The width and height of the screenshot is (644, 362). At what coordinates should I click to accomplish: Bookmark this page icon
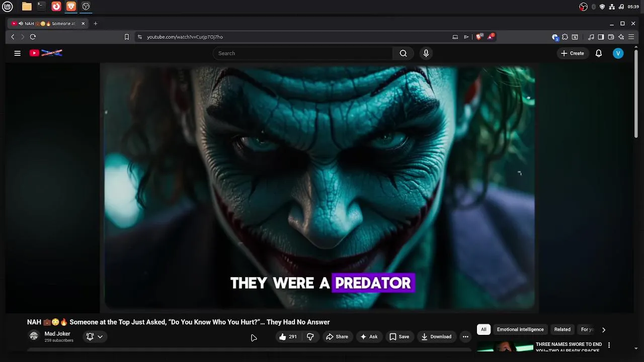click(x=127, y=37)
